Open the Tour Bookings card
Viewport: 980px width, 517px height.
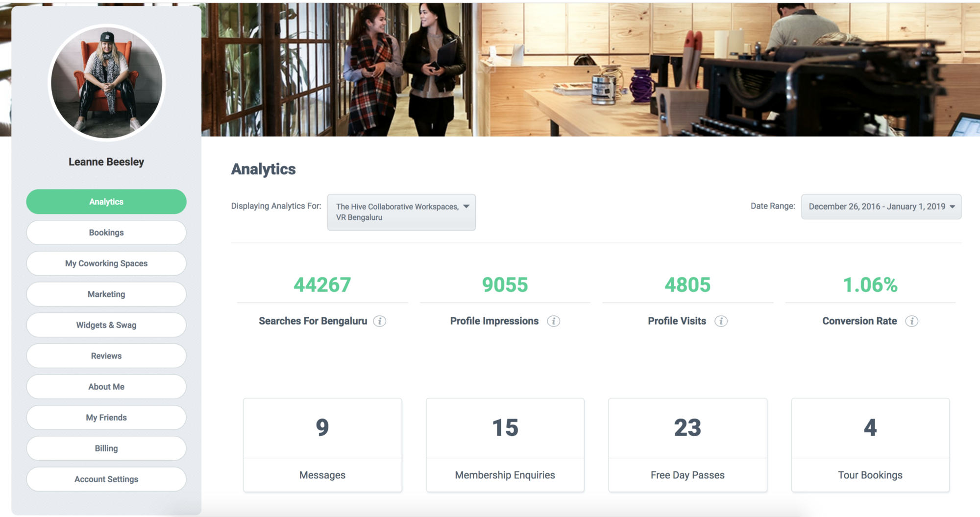point(870,445)
